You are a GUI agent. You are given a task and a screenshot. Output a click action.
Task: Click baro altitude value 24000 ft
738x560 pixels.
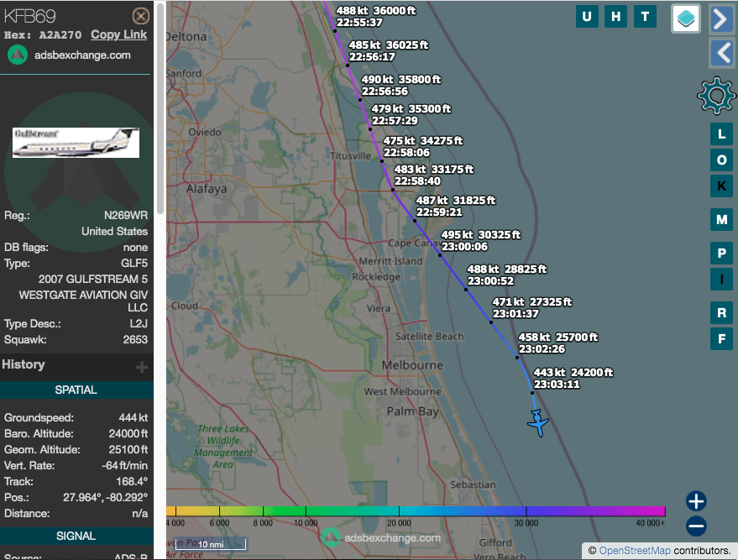coord(128,434)
